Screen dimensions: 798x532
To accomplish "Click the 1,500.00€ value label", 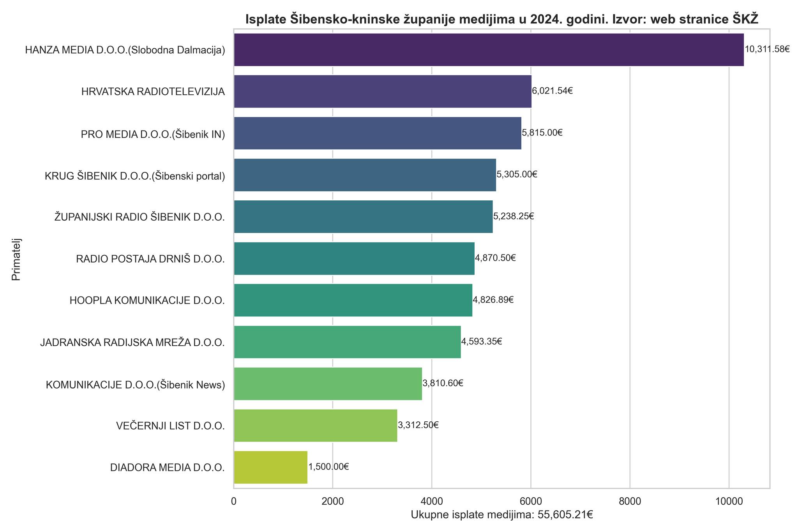I will click(x=328, y=467).
